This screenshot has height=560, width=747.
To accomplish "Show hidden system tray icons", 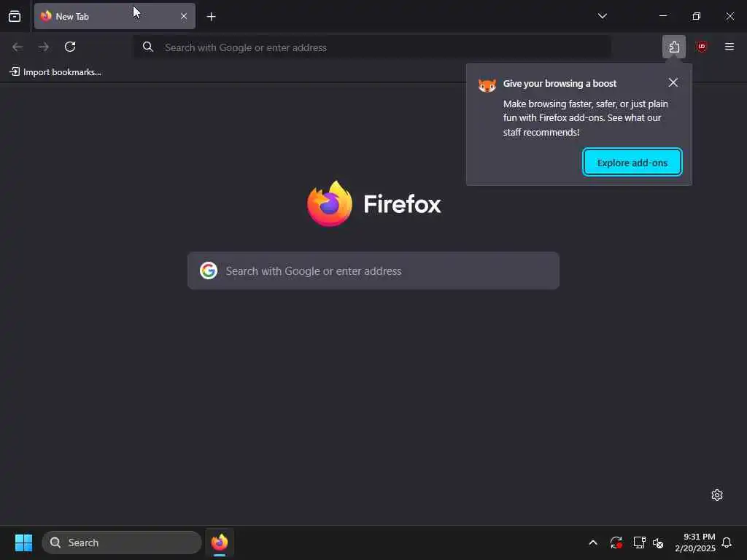I will click(593, 542).
